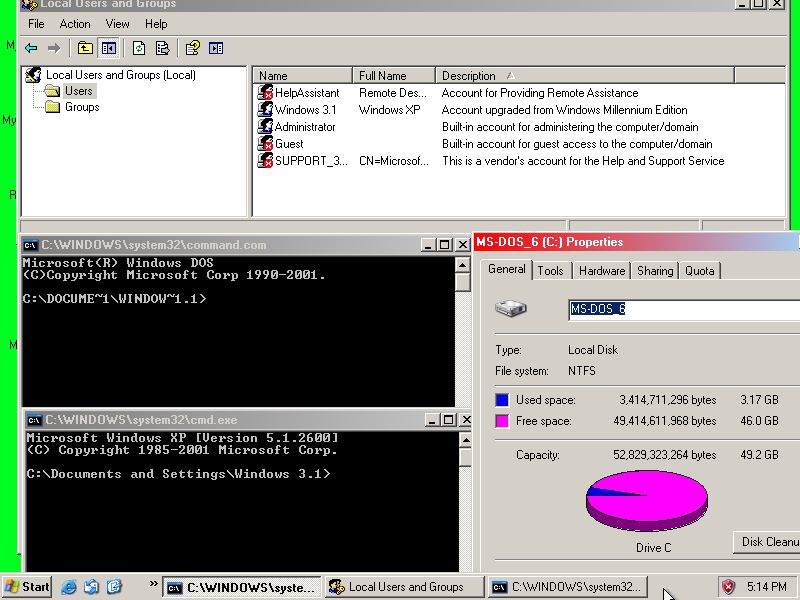Sort by the Full Name column header
The image size is (800, 600).
pos(394,76)
